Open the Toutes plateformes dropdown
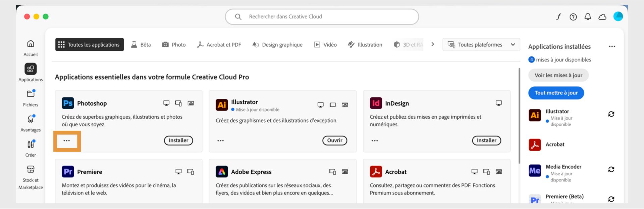 [481, 44]
